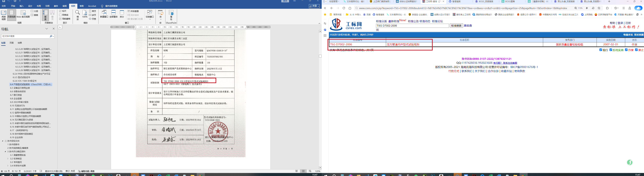Image resolution: width=644 pixels, height=176 pixels.
Task: Click 全部重排 arrange all button
Action: click(113, 14)
